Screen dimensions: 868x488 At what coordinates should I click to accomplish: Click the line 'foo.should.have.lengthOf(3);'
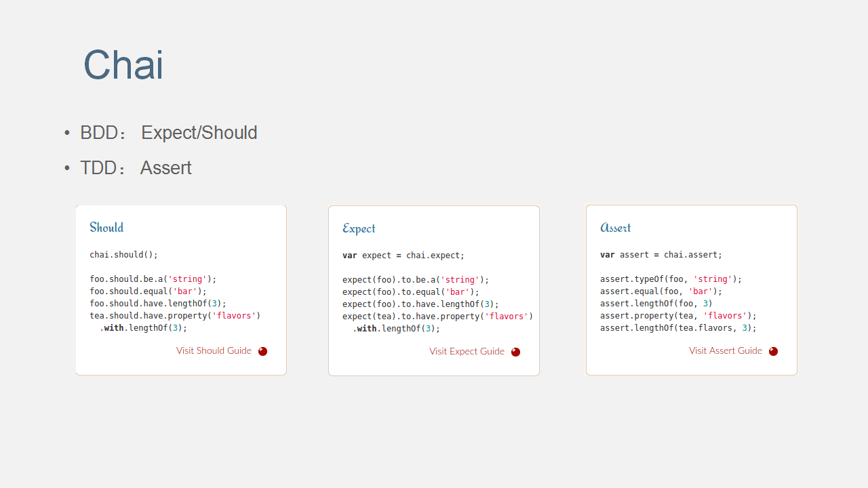pyautogui.click(x=158, y=304)
